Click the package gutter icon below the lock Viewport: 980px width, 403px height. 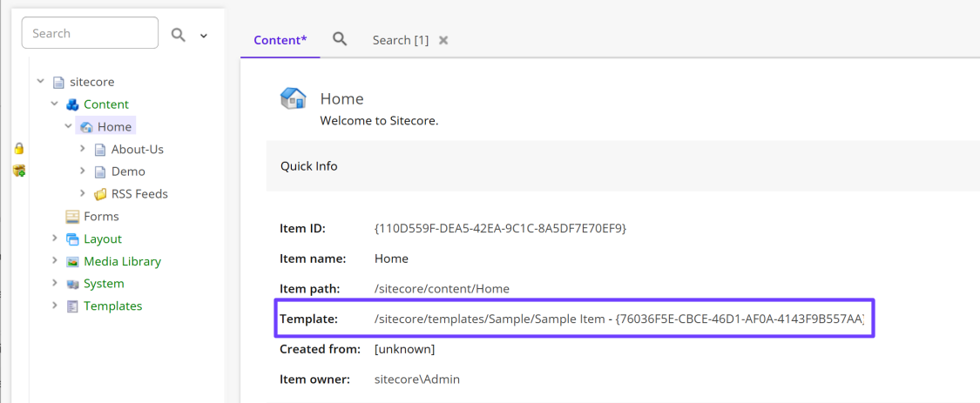pos(19,170)
